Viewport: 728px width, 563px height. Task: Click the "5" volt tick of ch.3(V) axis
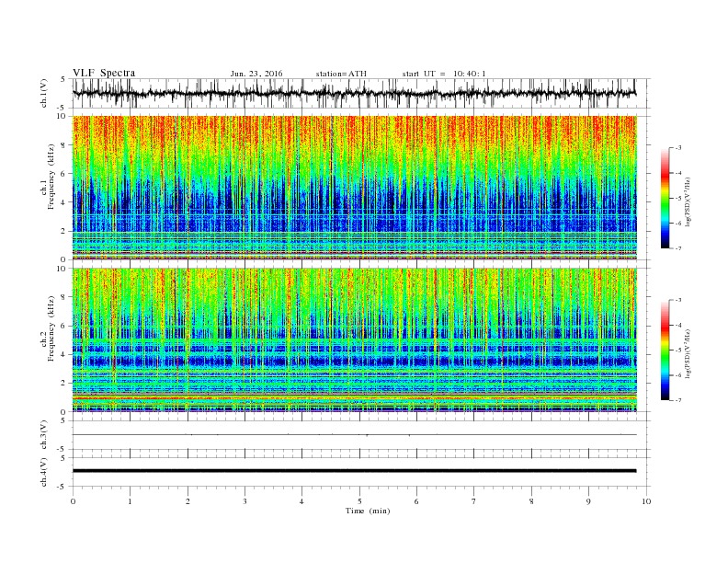point(64,420)
